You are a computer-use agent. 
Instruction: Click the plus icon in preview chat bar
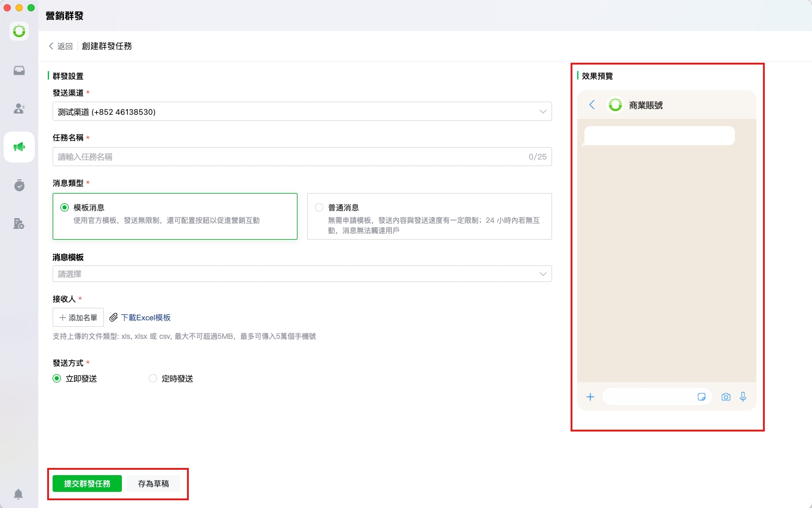590,397
